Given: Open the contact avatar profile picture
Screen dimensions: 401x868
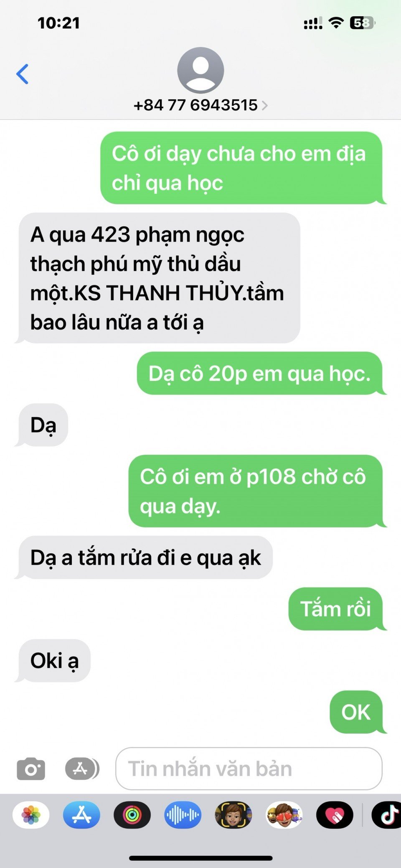Looking at the screenshot, I should pos(200,70).
